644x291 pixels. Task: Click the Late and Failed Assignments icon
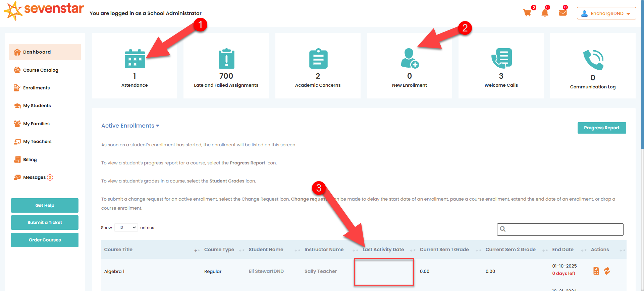226,59
